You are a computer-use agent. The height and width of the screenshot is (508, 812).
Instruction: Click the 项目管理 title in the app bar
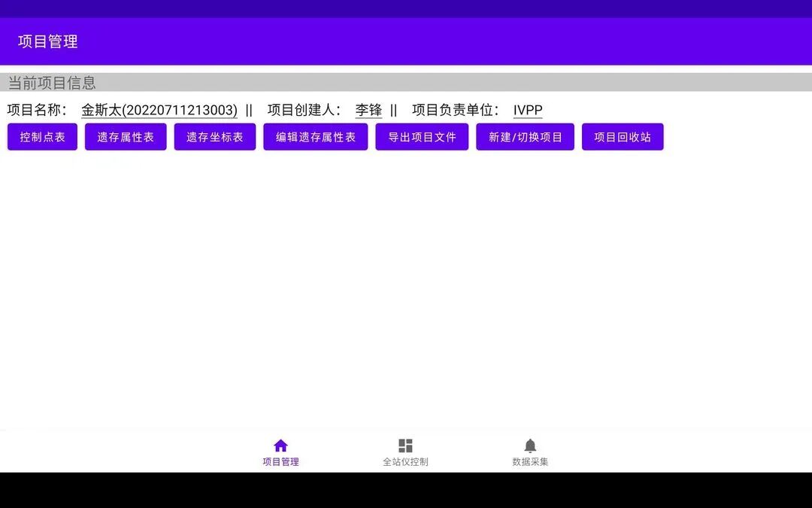[47, 41]
